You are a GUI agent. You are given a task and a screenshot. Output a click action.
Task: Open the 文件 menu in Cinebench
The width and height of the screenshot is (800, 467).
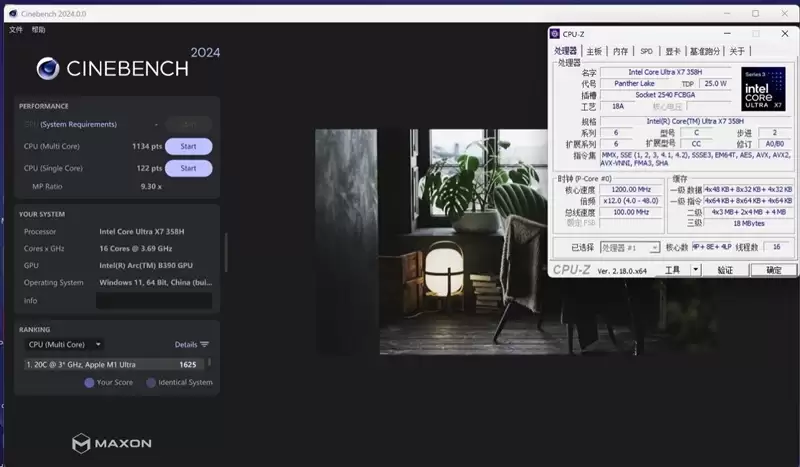click(15, 30)
